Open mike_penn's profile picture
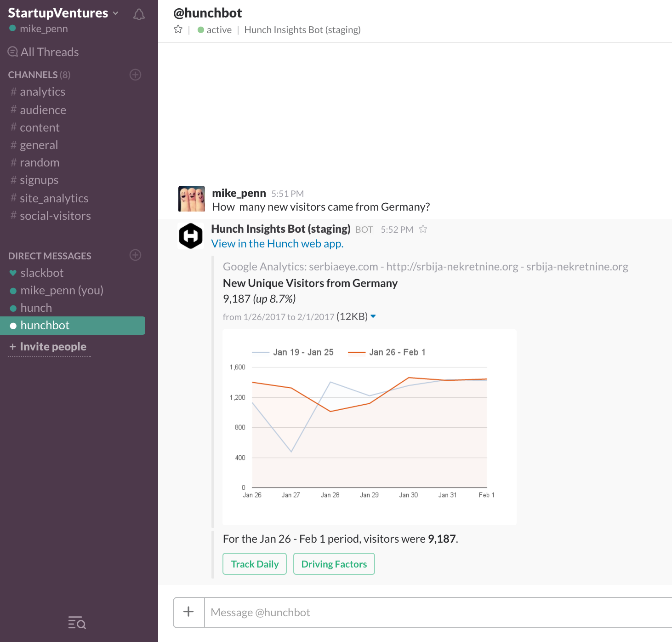 pos(192,199)
